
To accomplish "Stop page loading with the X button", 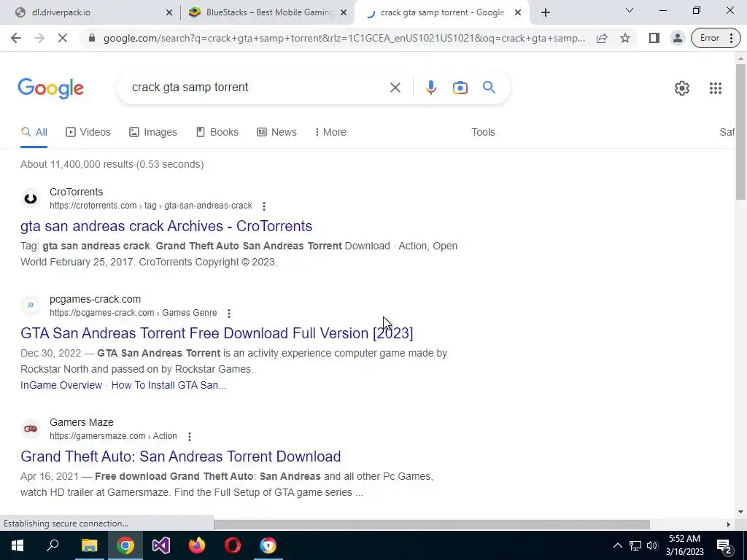I will coord(63,38).
